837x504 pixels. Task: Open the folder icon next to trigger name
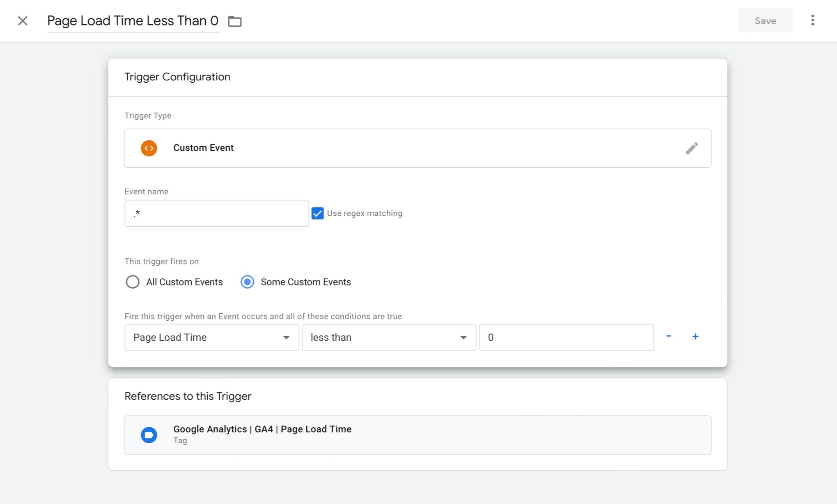(235, 21)
